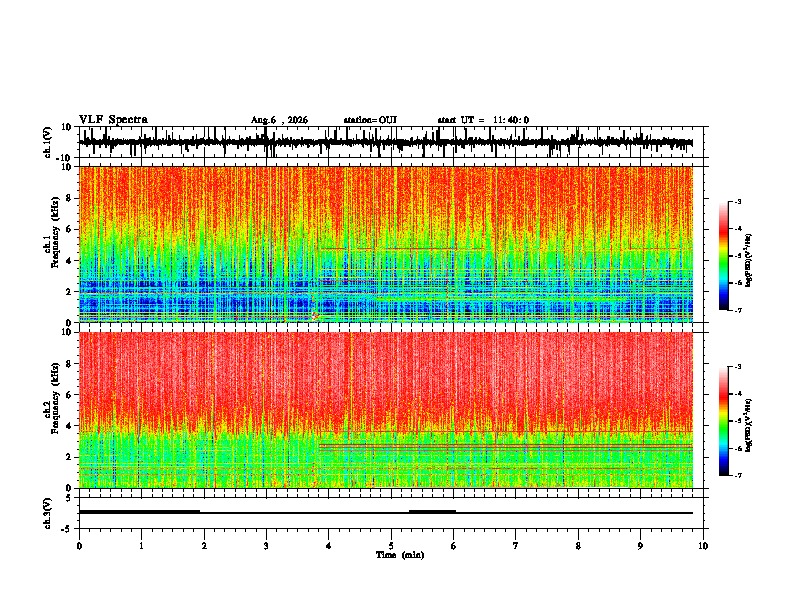Click the '-3' label on ch.1 color scale

coord(738,202)
